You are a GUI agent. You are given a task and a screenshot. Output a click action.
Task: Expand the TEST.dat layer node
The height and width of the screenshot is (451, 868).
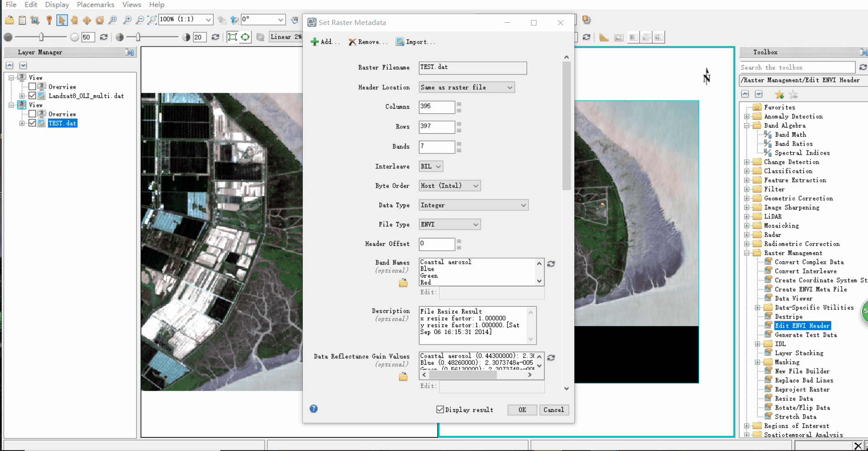coord(22,123)
